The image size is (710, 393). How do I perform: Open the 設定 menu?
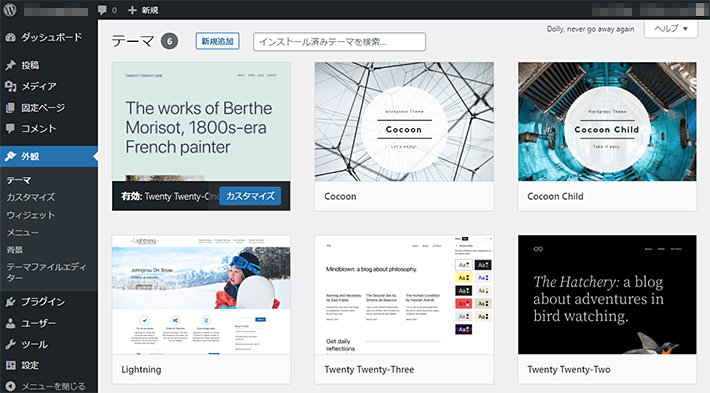(49, 365)
